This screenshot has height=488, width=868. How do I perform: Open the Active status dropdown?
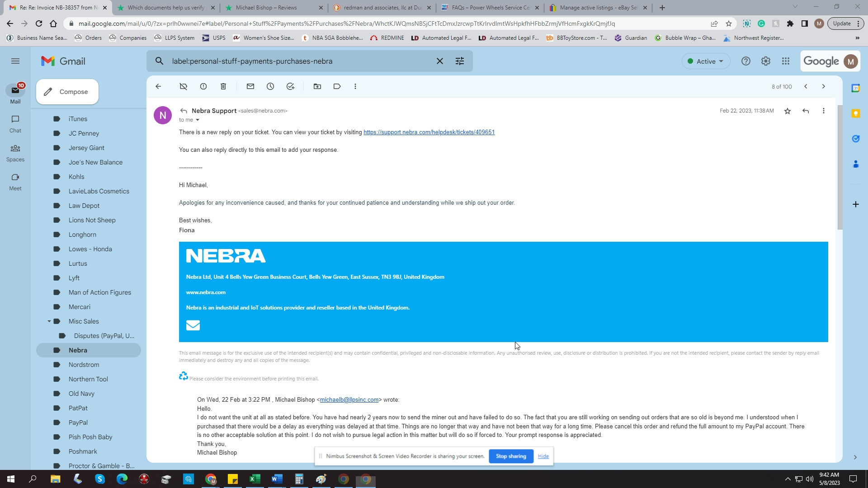tap(706, 61)
